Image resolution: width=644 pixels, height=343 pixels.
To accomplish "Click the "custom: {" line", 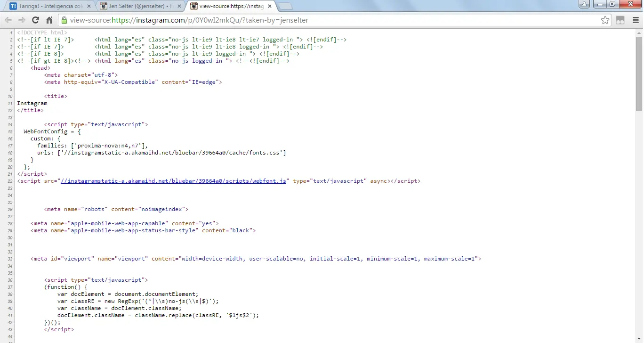I will (x=46, y=139).
